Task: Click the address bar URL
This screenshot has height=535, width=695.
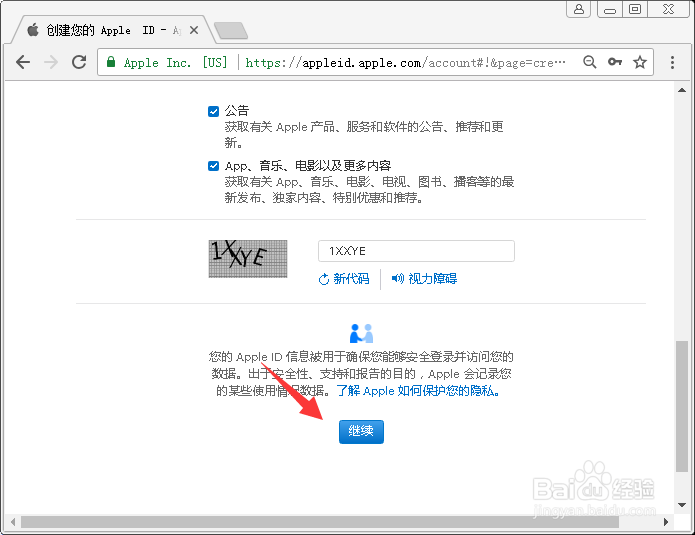Action: coord(405,63)
